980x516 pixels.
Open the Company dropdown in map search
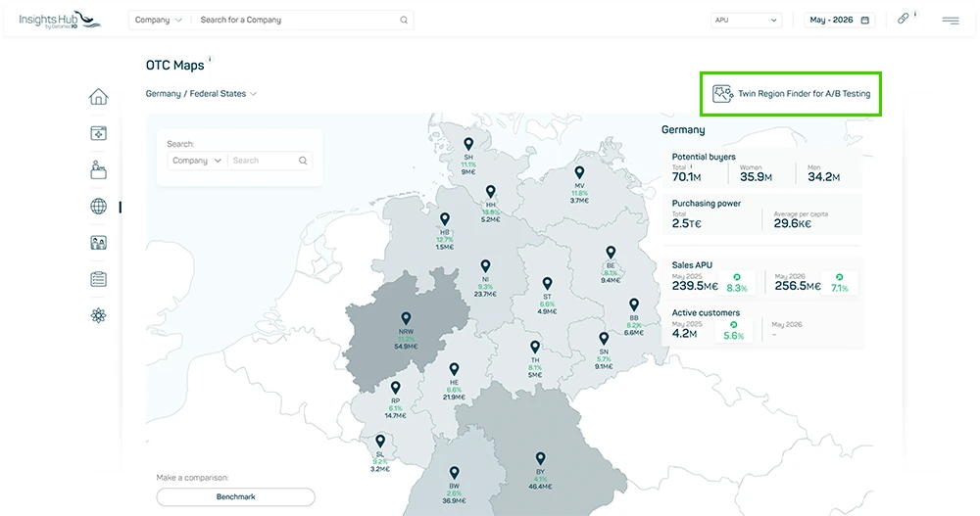point(197,161)
